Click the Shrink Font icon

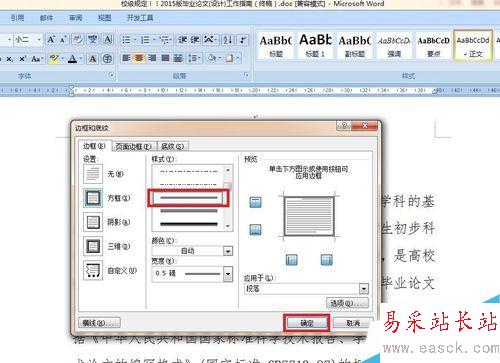coord(63,40)
